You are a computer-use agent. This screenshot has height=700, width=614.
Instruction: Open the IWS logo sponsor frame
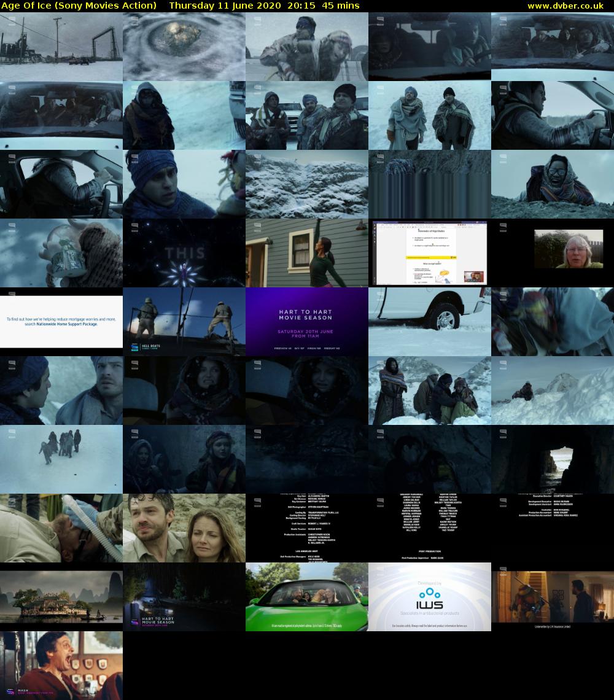tap(430, 596)
